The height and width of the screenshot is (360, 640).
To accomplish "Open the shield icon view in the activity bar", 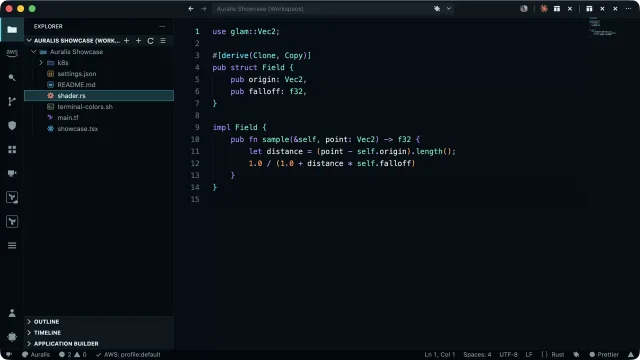I will 12,125.
